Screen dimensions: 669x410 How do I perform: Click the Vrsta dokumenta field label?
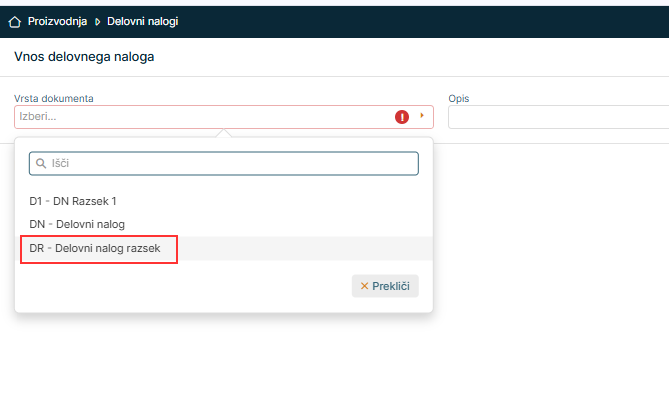[54, 99]
